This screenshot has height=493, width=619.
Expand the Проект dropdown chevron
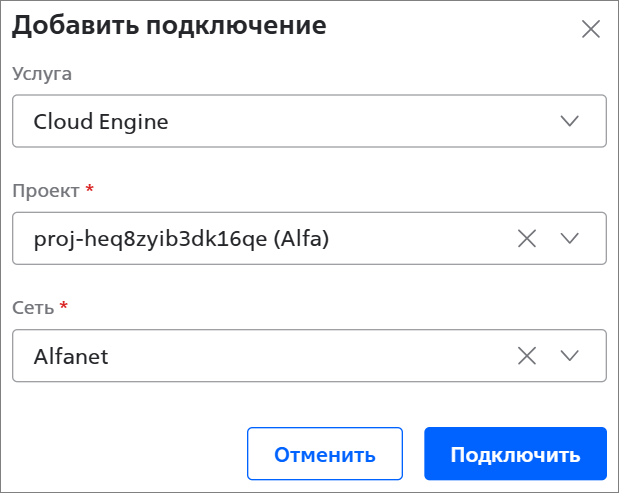[x=570, y=238]
